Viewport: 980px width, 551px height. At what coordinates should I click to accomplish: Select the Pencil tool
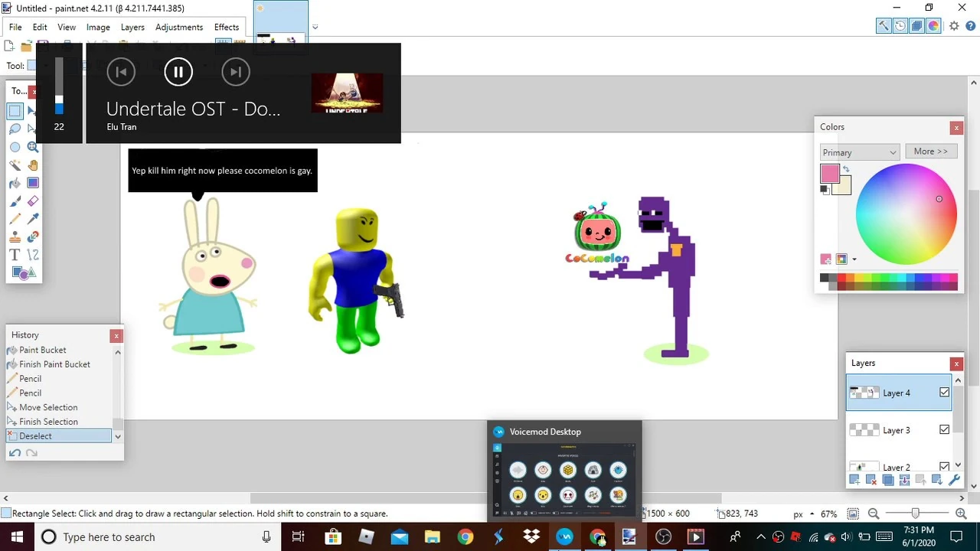click(x=15, y=219)
